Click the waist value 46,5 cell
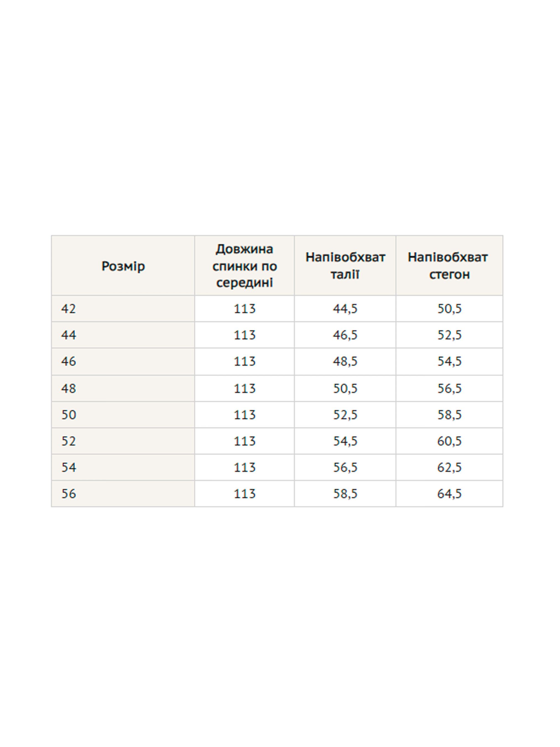This screenshot has width=560, height=747. point(345,335)
